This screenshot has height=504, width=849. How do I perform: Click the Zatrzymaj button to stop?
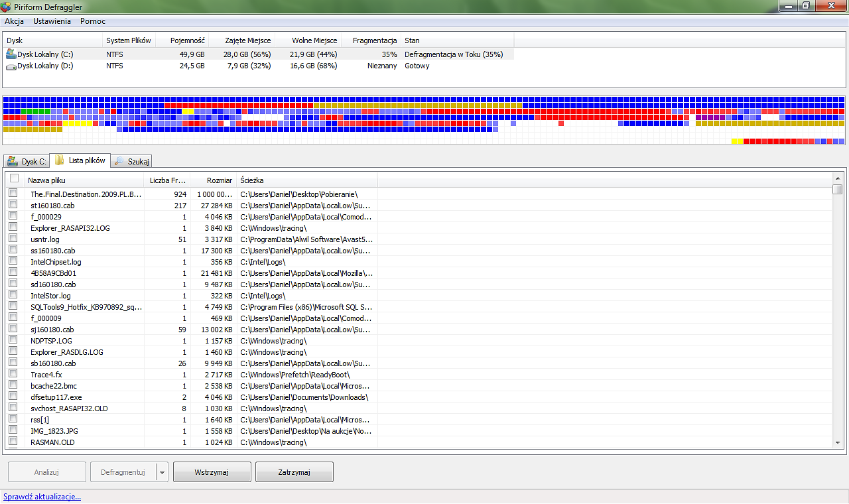(x=294, y=472)
